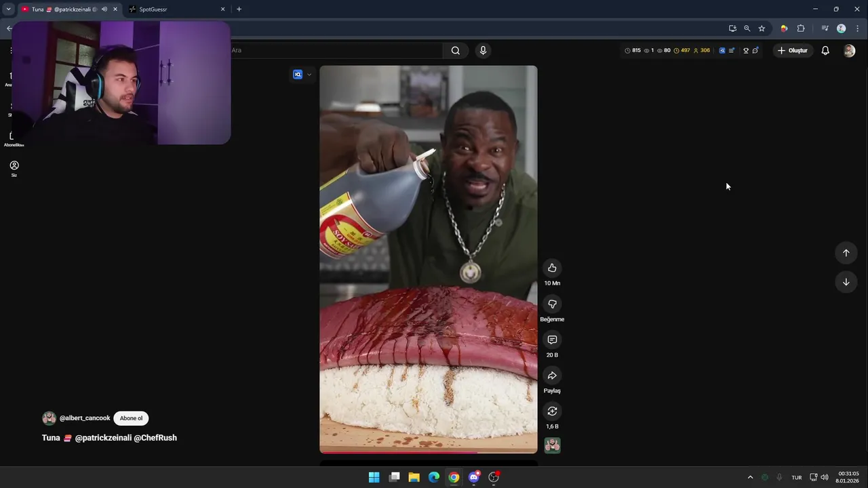The height and width of the screenshot is (488, 868).
Task: Switch the TUR keyboard language
Action: [x=797, y=477]
